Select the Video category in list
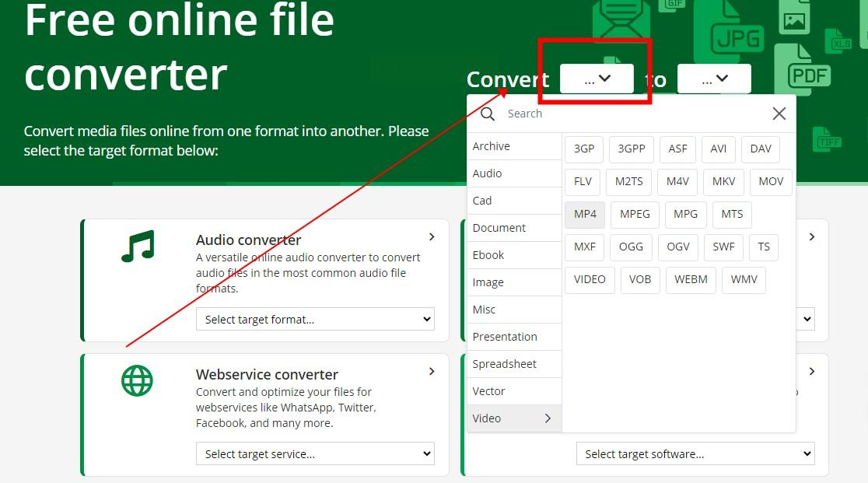Viewport: 868px width, 483px height. click(x=513, y=418)
